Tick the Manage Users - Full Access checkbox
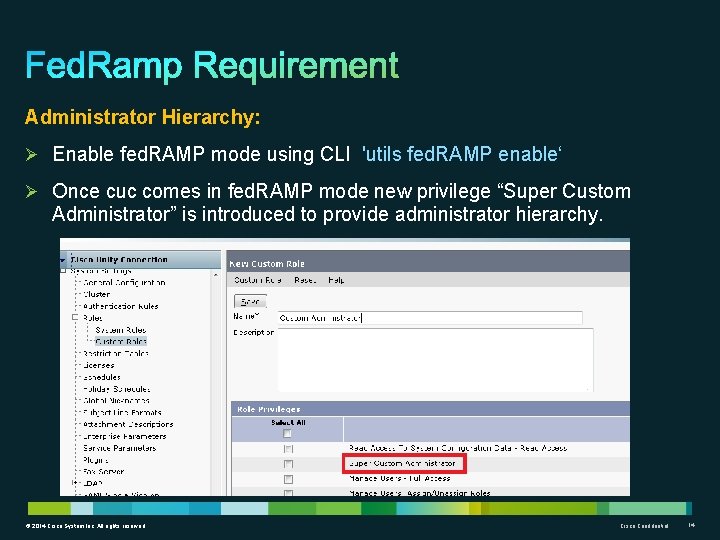This screenshot has width=720, height=540. pos(288,479)
